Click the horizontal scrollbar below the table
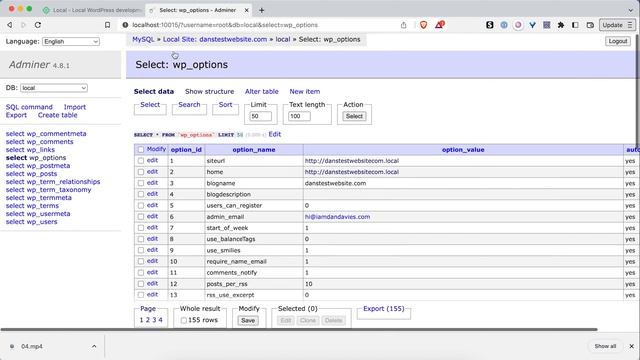The height and width of the screenshot is (360, 640). [x=299, y=329]
